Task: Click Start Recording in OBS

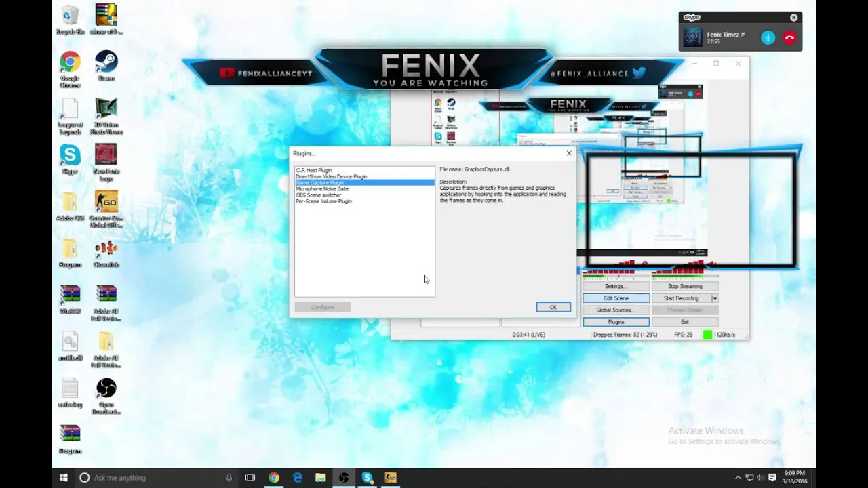Action: [x=681, y=298]
